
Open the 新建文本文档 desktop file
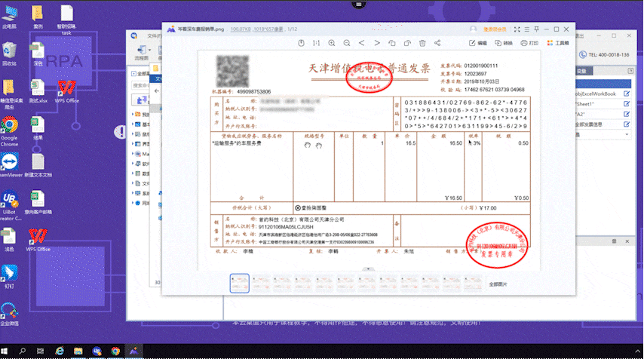tap(38, 165)
